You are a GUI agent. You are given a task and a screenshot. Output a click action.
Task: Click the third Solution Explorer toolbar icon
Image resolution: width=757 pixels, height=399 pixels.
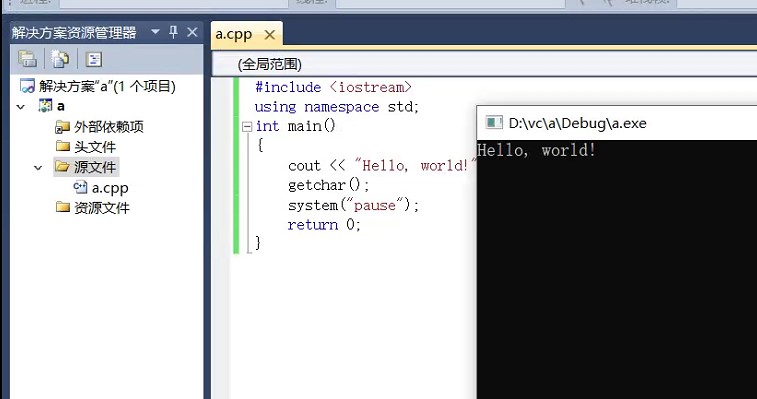(x=94, y=59)
